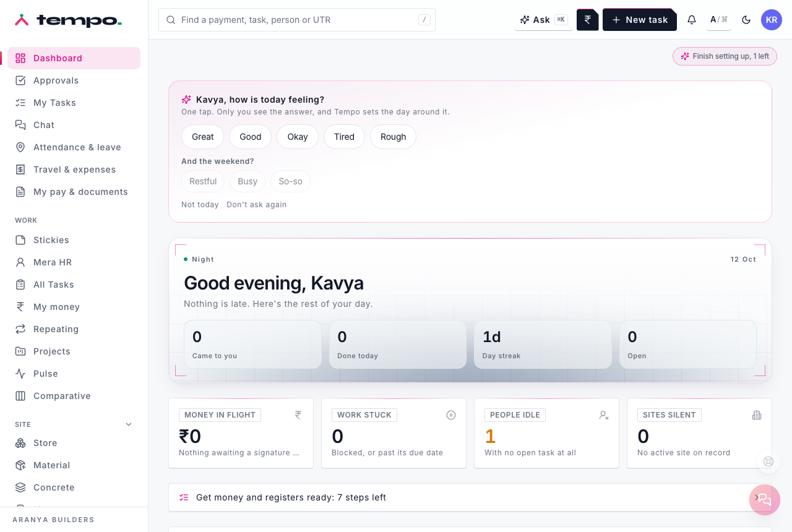Open My pay & documents
The image size is (792, 532).
pyautogui.click(x=74, y=192)
